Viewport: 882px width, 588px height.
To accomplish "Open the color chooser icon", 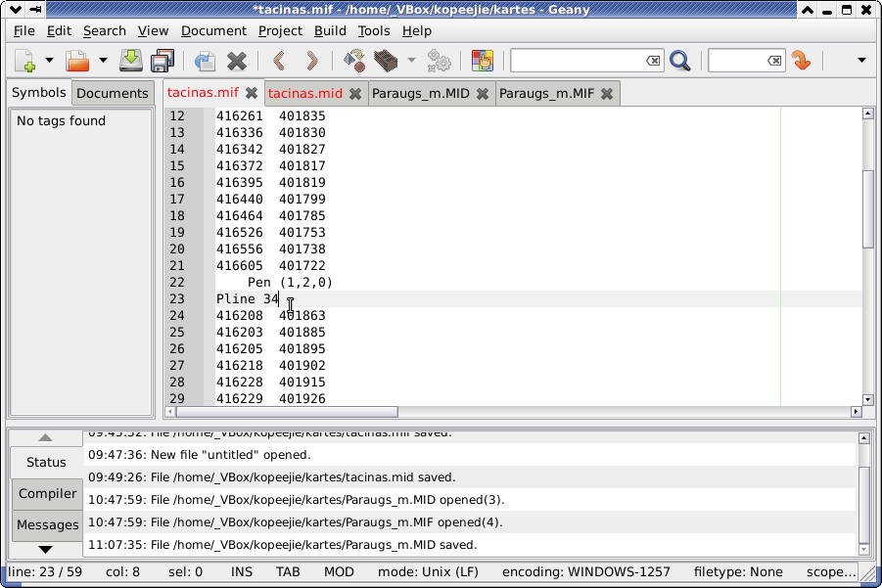I will pos(482,60).
